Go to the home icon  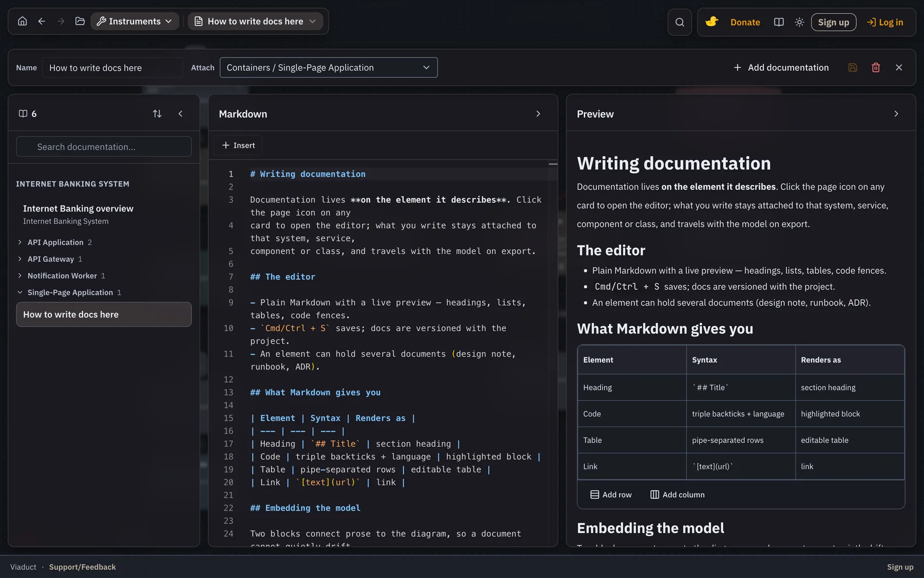tap(22, 21)
